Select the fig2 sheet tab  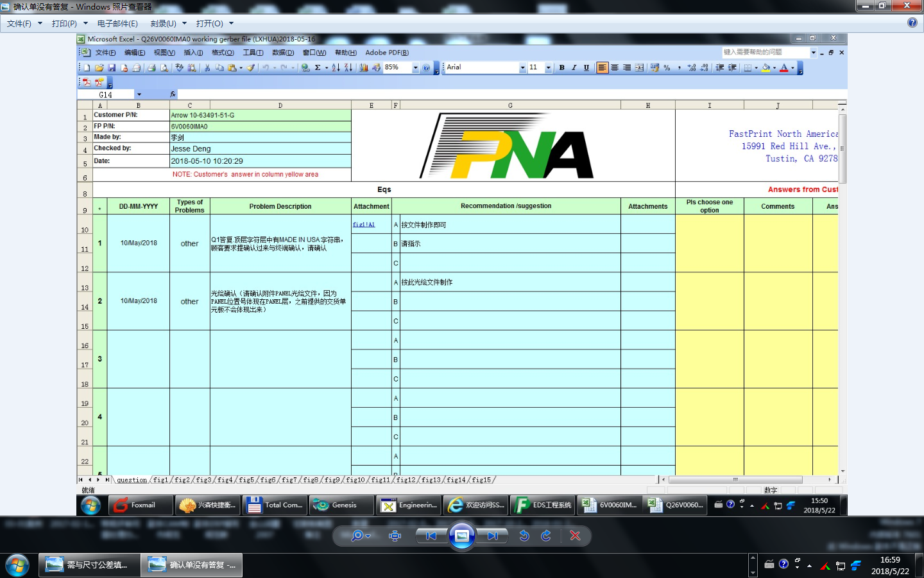tap(182, 480)
